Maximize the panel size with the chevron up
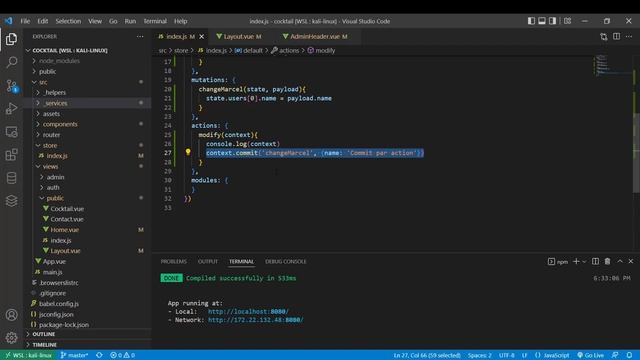The width and height of the screenshot is (640, 360). click(x=620, y=261)
